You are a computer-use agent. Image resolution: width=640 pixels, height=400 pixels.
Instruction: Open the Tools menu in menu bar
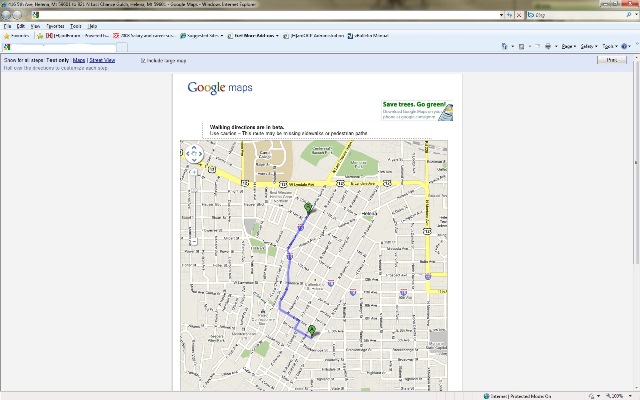click(x=76, y=26)
